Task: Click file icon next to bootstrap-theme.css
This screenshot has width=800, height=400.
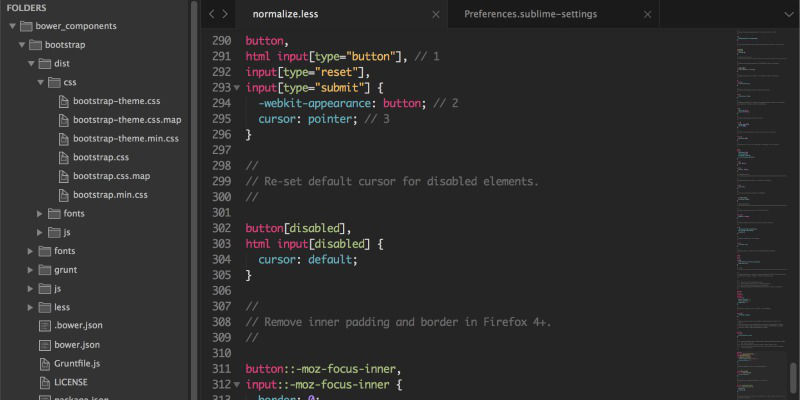Action: pyautogui.click(x=63, y=102)
